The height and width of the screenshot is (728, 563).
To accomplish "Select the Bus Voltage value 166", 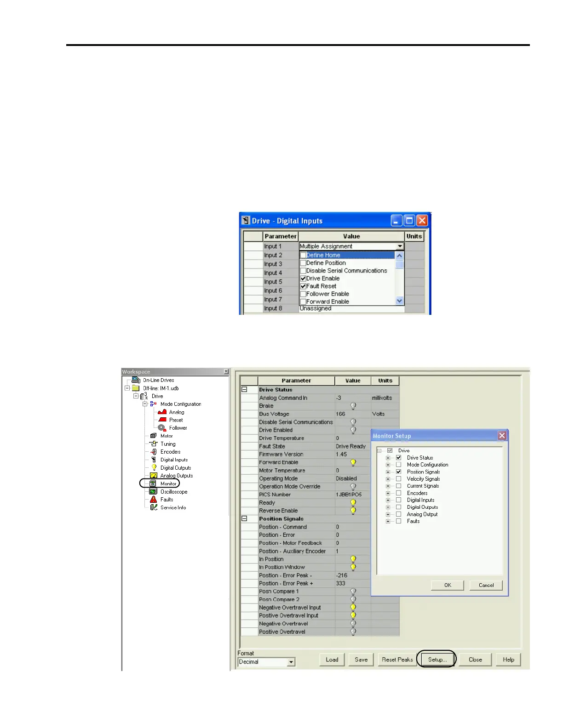I will (x=353, y=414).
